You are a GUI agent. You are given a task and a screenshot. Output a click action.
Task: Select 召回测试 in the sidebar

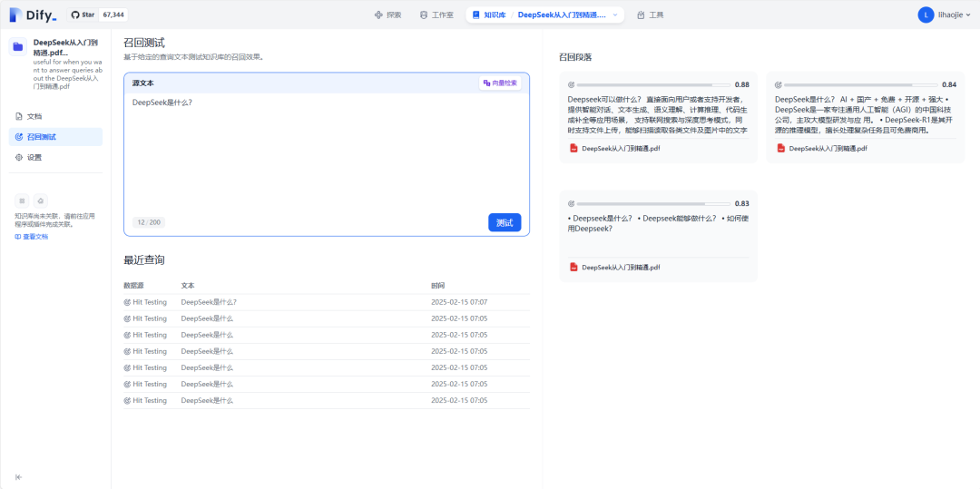coord(55,137)
